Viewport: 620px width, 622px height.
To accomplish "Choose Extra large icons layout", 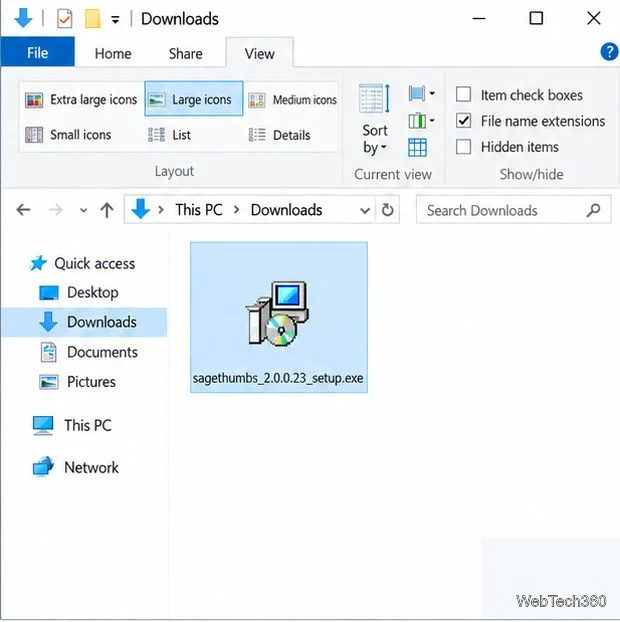I will pyautogui.click(x=81, y=100).
